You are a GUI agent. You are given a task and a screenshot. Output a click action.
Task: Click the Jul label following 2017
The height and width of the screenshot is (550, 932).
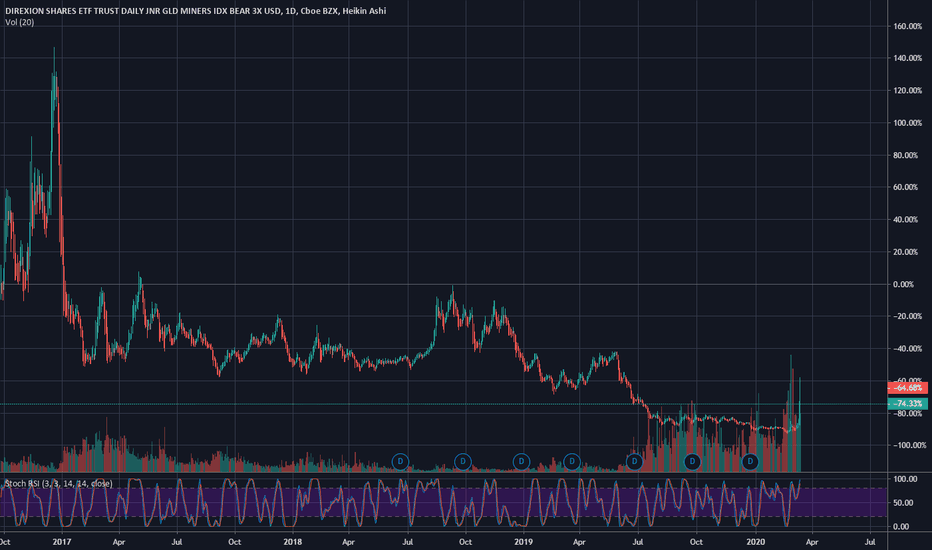point(177,542)
